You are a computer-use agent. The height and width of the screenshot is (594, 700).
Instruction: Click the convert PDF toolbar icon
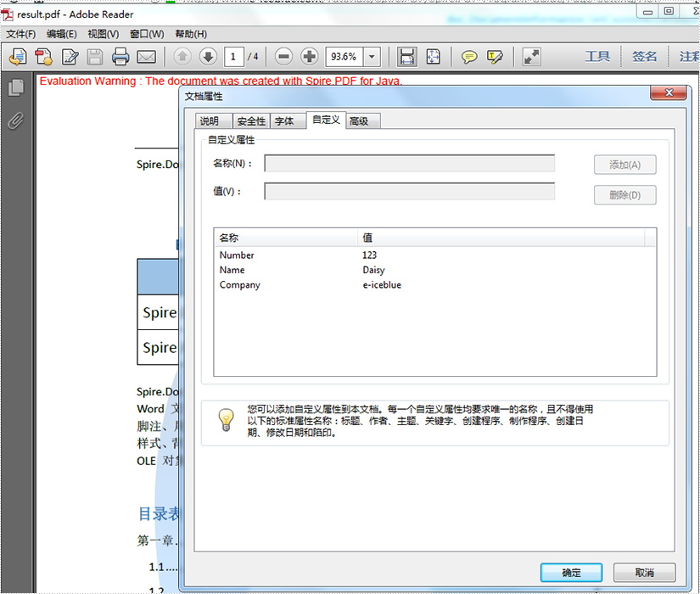tap(44, 57)
